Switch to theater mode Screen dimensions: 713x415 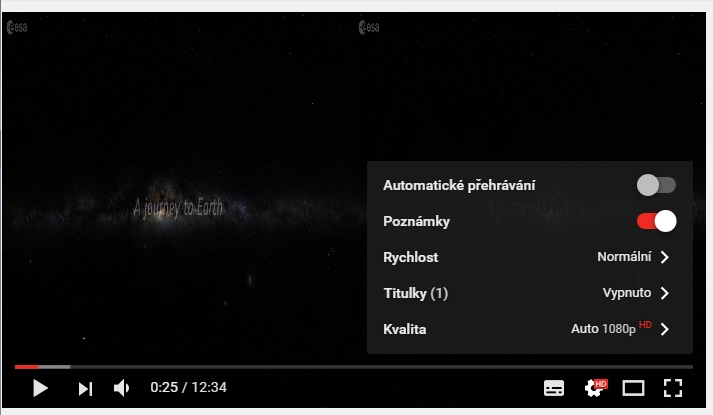tap(633, 388)
